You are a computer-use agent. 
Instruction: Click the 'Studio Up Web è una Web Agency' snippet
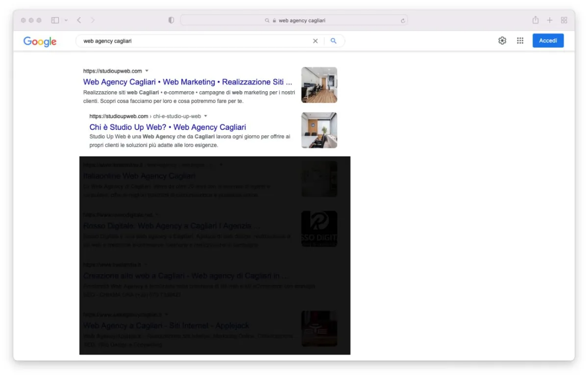coord(190,141)
